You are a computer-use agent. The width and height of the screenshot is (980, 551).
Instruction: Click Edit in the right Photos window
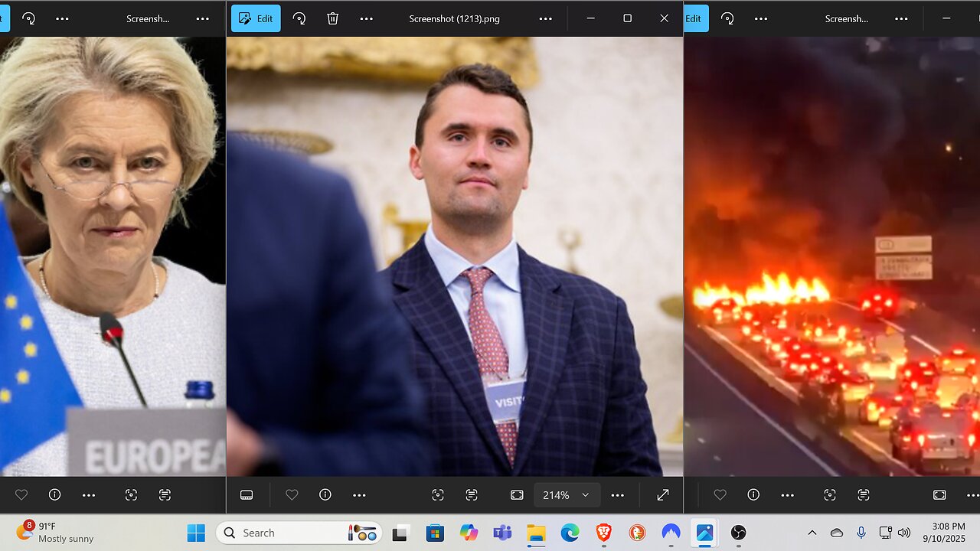click(696, 18)
